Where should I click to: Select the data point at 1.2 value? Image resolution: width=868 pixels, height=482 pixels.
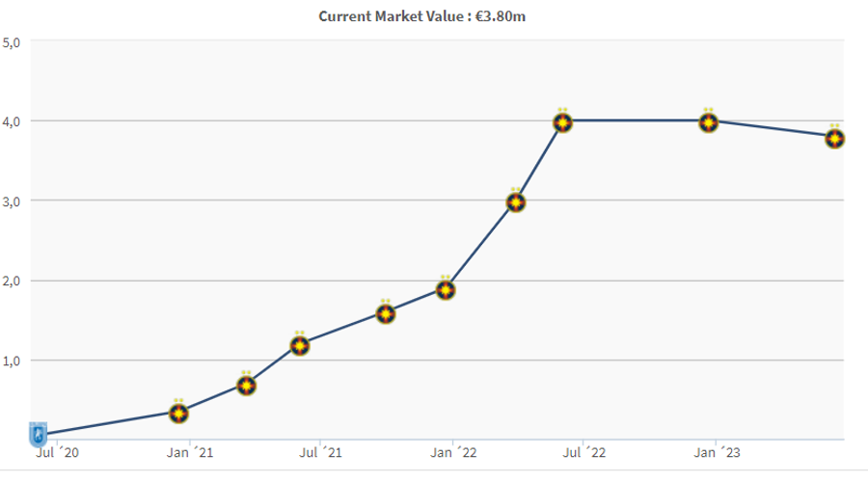point(300,345)
